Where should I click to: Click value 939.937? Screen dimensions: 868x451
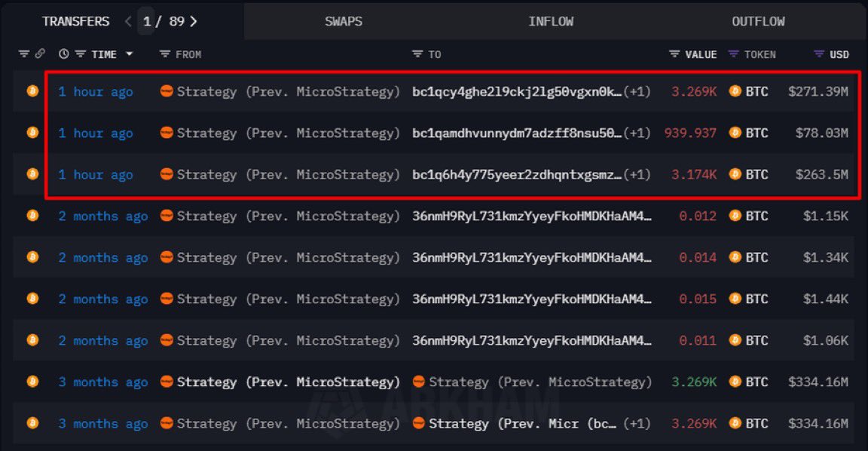point(690,133)
